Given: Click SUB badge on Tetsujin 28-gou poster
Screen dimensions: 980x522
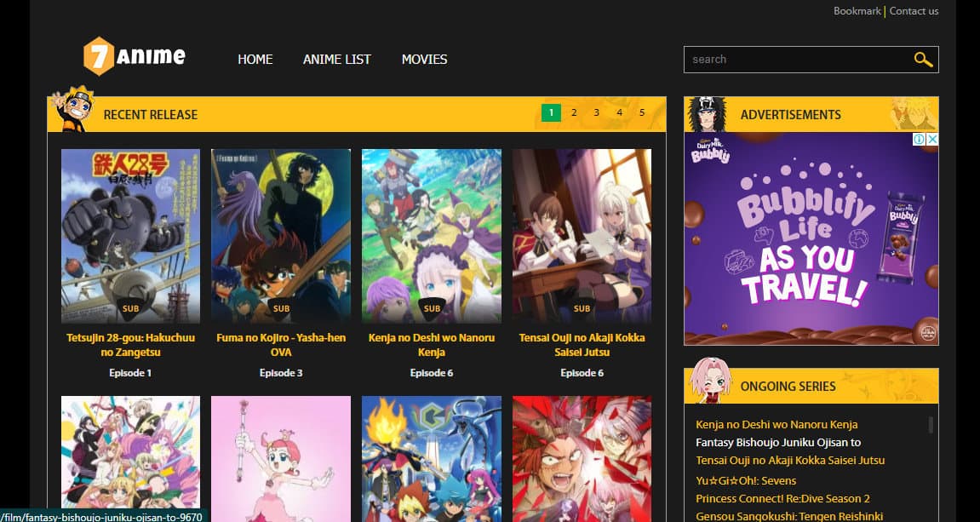Looking at the screenshot, I should pos(130,309).
